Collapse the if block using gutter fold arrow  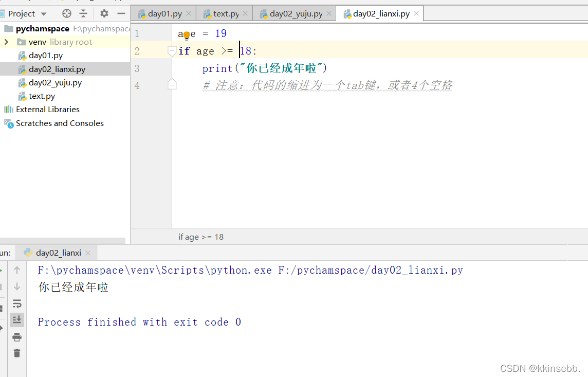tap(172, 50)
